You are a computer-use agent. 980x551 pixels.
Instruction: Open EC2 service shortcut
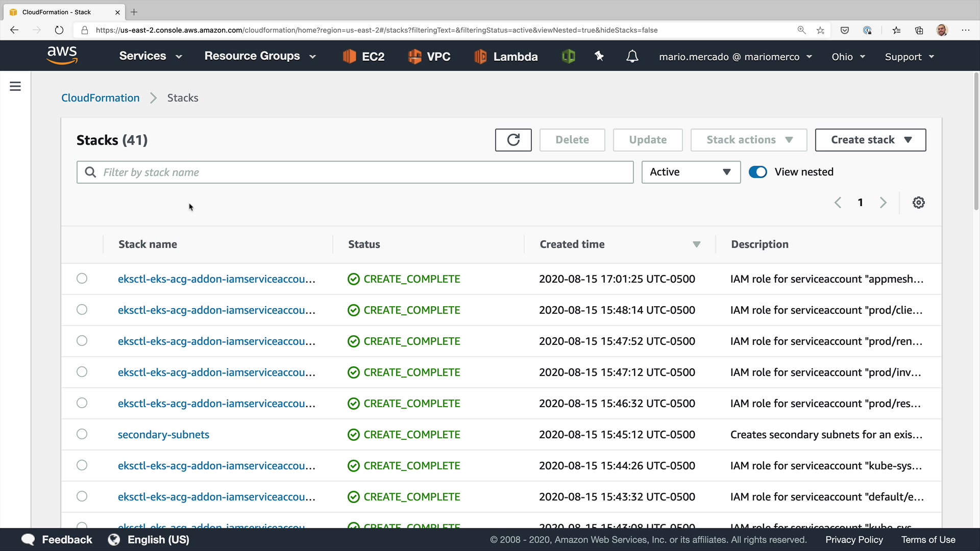[364, 56]
